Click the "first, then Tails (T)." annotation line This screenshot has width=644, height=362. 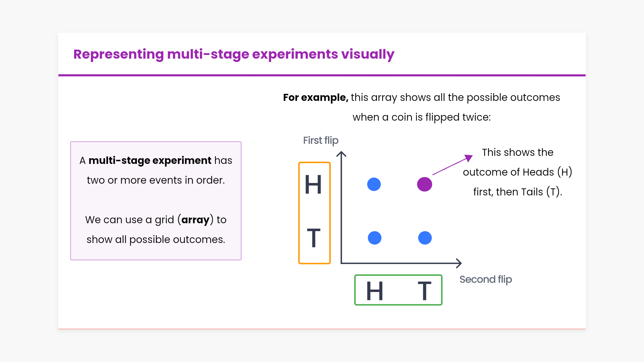coord(518,192)
